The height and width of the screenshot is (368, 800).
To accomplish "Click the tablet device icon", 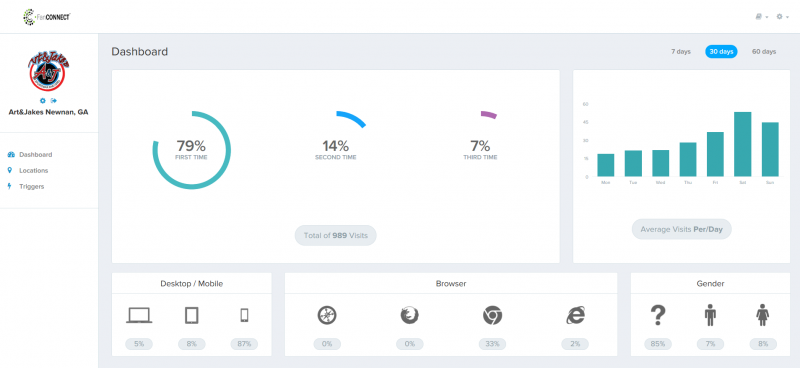I will [x=191, y=316].
